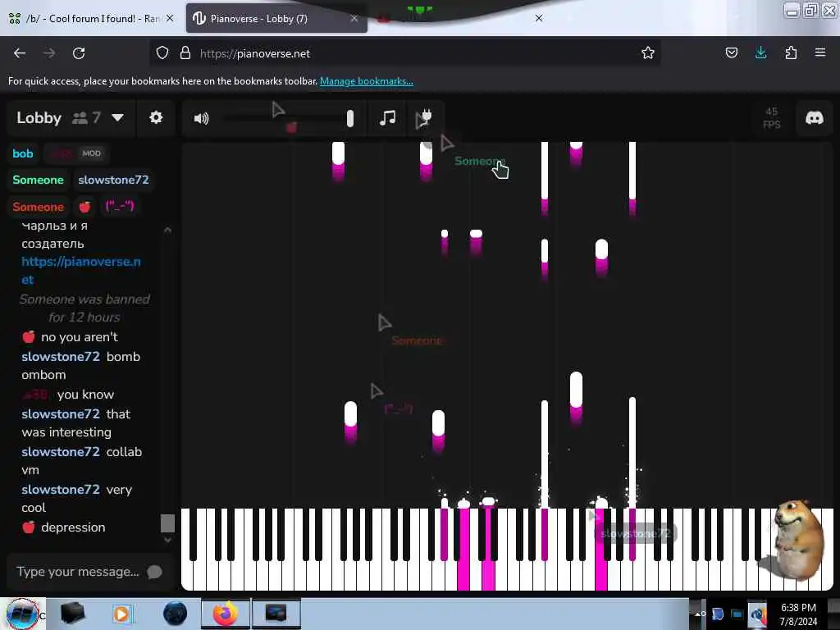Open the shield tracking protection icon
The image size is (840, 630).
coord(162,53)
